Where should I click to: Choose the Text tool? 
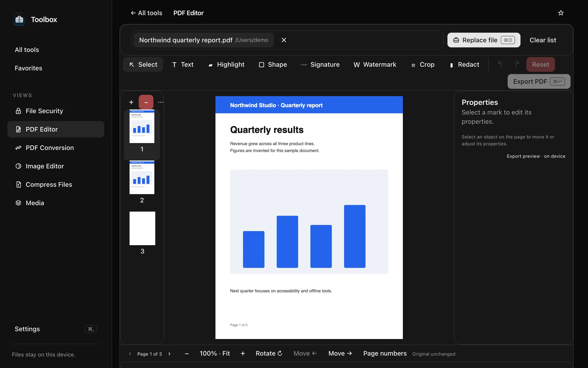pos(183,64)
